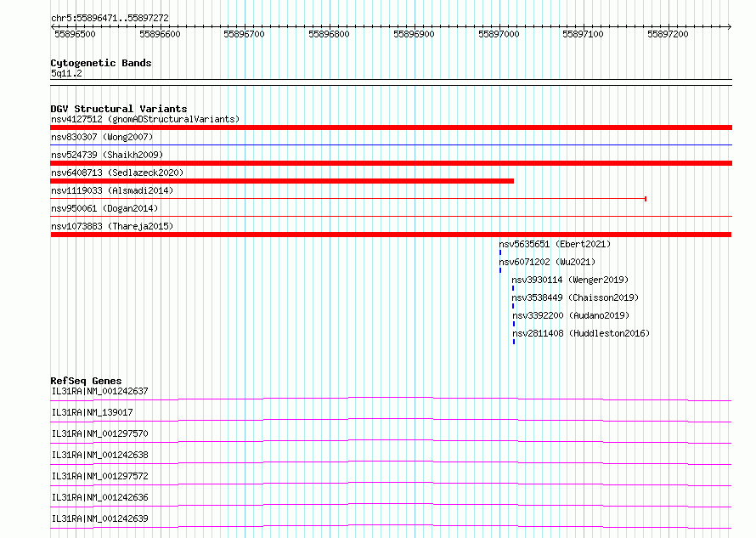Open variant nsv3392200 (Audano2019) label

[x=572, y=315]
